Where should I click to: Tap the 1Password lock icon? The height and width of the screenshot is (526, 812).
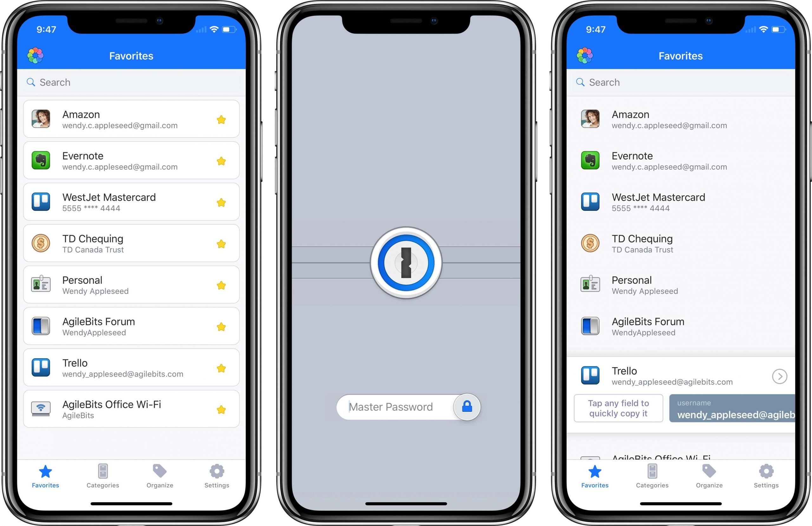[x=406, y=262]
